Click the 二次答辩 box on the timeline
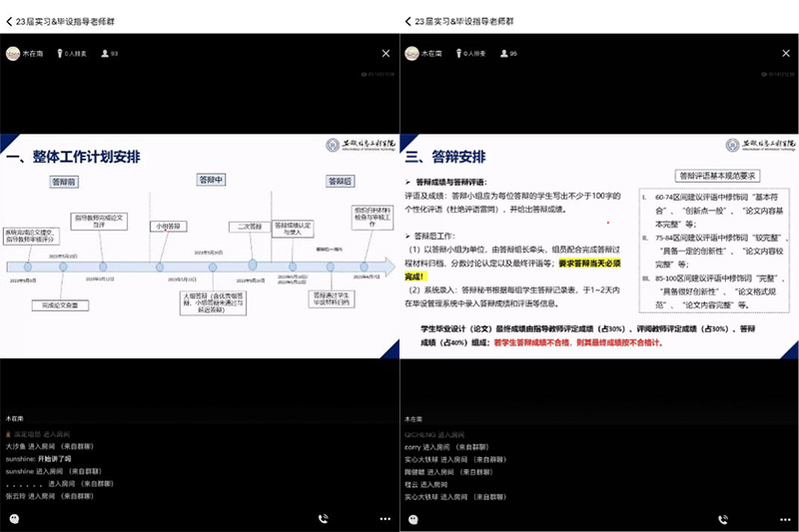The height and width of the screenshot is (532, 799). click(x=250, y=227)
